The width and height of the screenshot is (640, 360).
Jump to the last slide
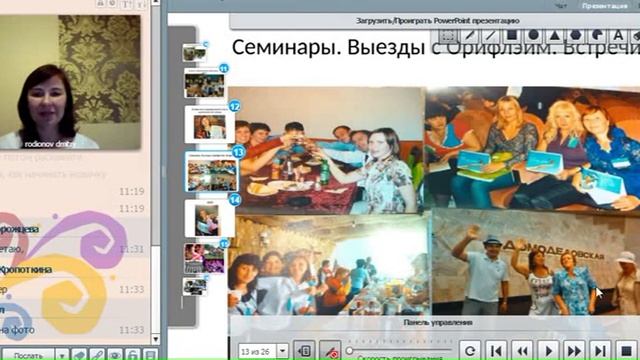(x=600, y=351)
